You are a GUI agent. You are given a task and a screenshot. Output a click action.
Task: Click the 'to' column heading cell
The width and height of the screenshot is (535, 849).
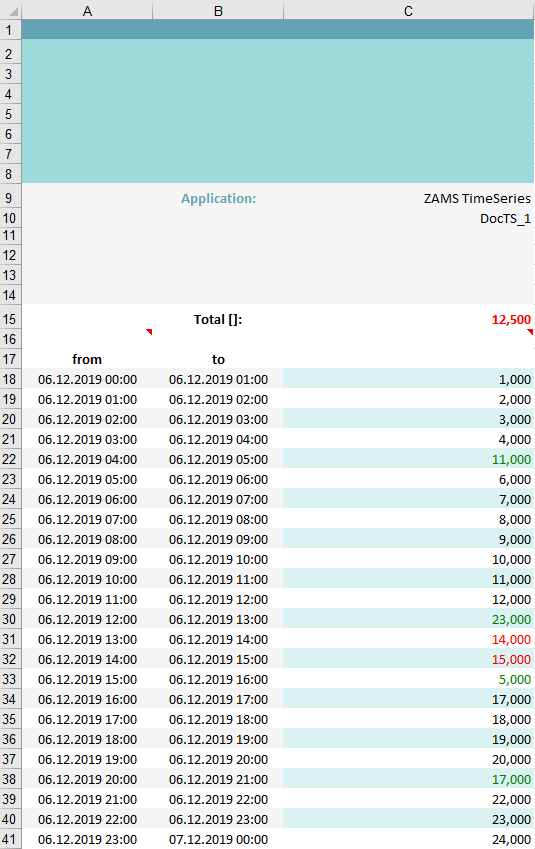click(218, 359)
